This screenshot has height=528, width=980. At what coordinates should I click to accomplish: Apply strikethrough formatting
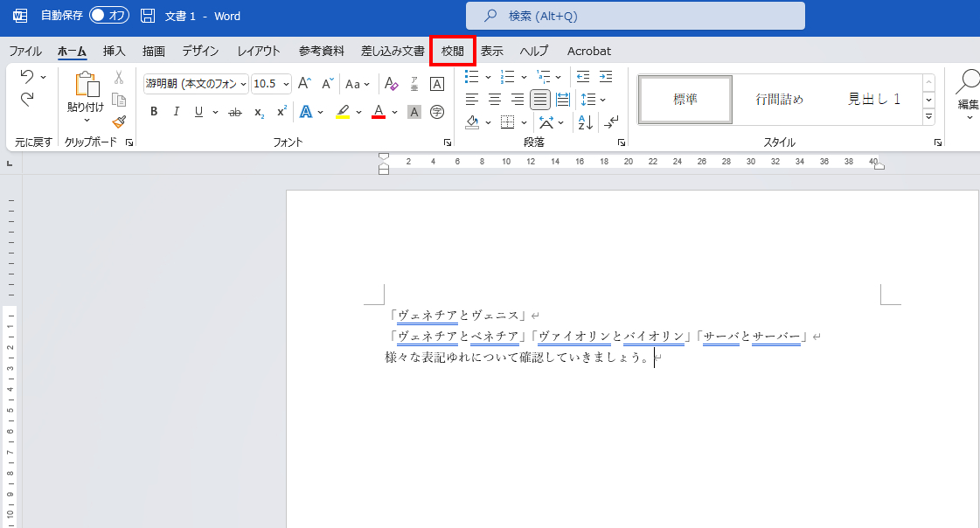(235, 113)
